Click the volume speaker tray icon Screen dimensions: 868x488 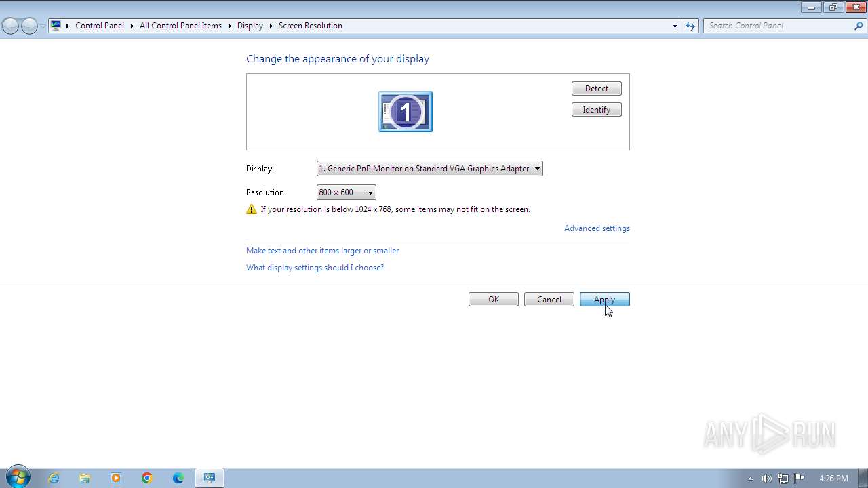tap(766, 479)
